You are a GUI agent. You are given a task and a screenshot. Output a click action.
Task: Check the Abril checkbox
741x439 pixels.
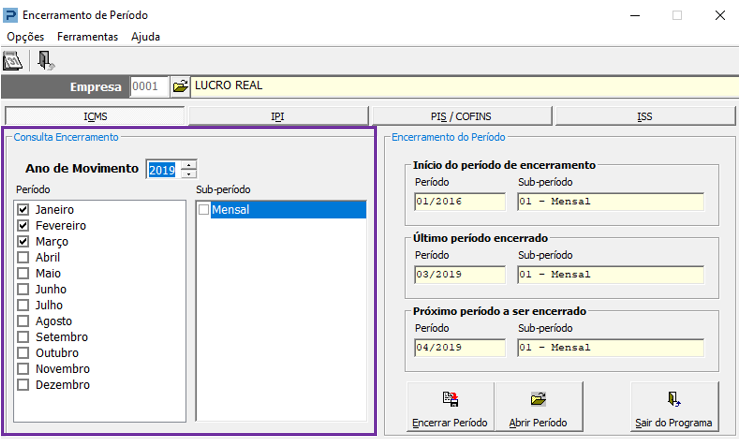point(23,257)
